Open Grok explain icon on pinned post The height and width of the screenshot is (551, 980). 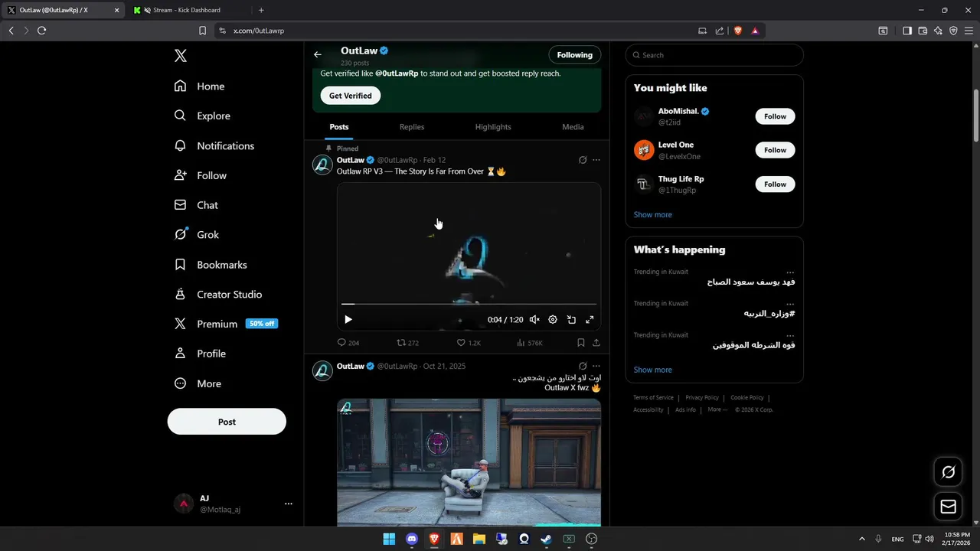point(583,160)
